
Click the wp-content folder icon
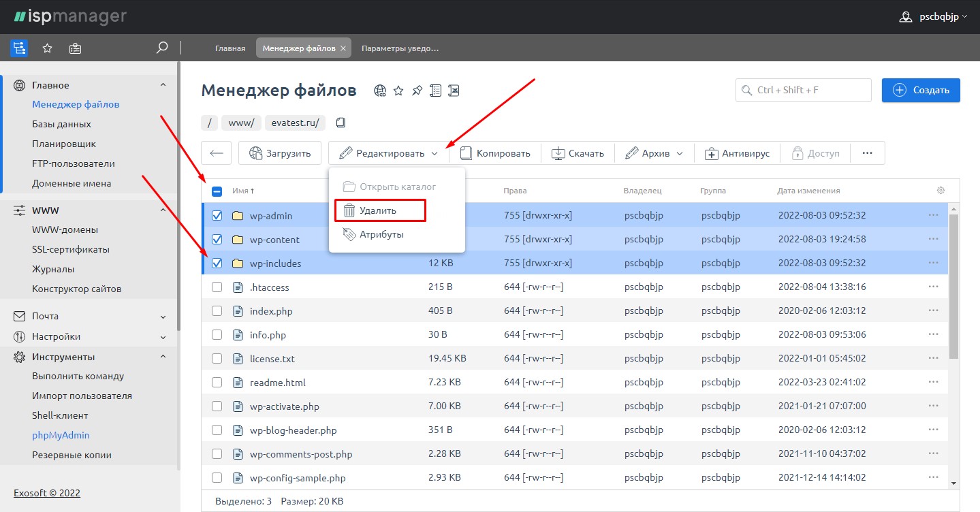(x=238, y=240)
